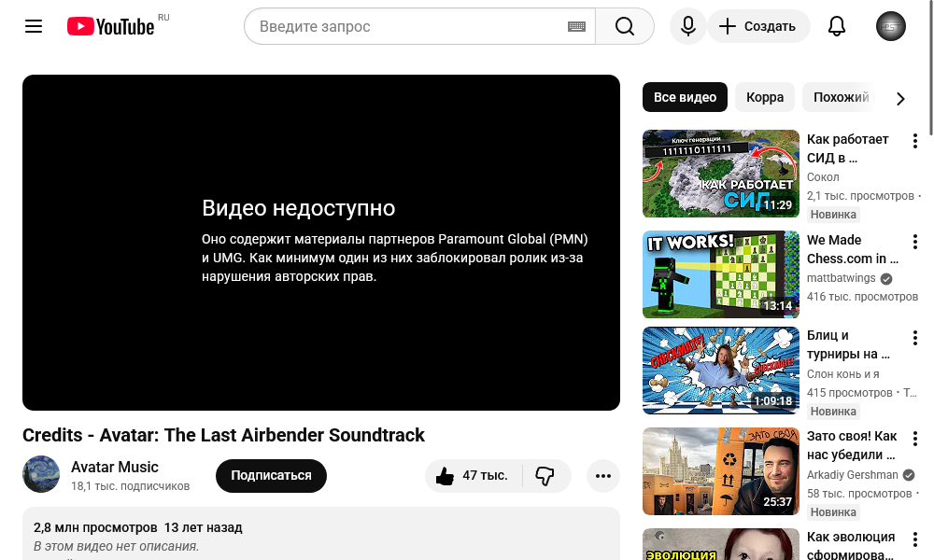Click the Видео недоступно player area
Screen dimensions: 934x560
click(321, 243)
